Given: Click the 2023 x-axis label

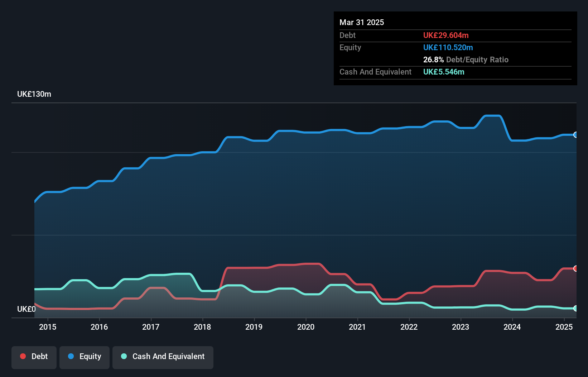Looking at the screenshot, I should coord(461,327).
